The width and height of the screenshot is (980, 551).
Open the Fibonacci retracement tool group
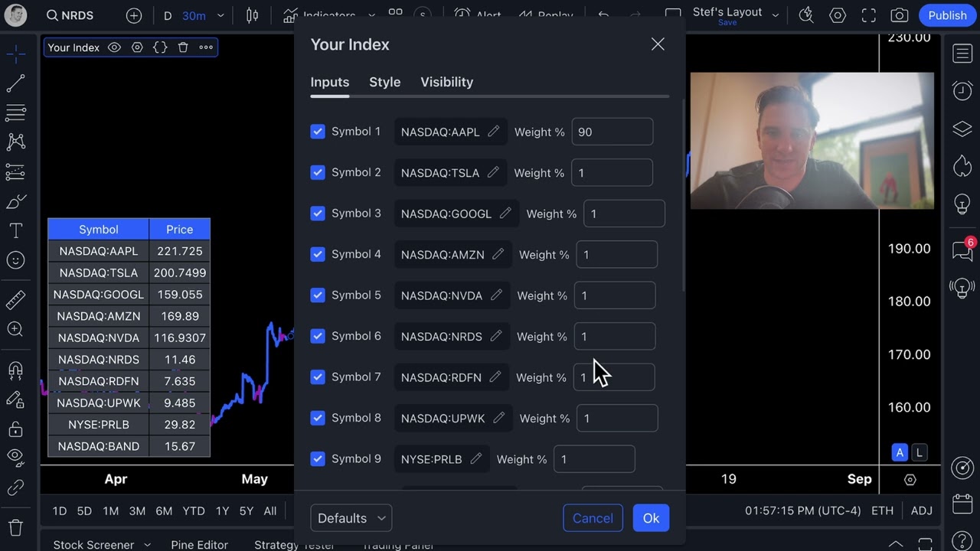pyautogui.click(x=15, y=112)
